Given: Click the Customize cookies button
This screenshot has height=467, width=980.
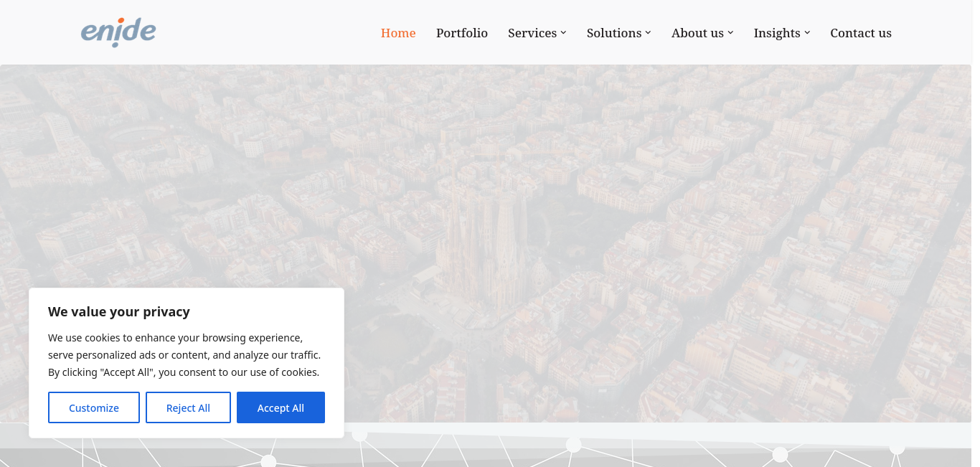Looking at the screenshot, I should 94,407.
